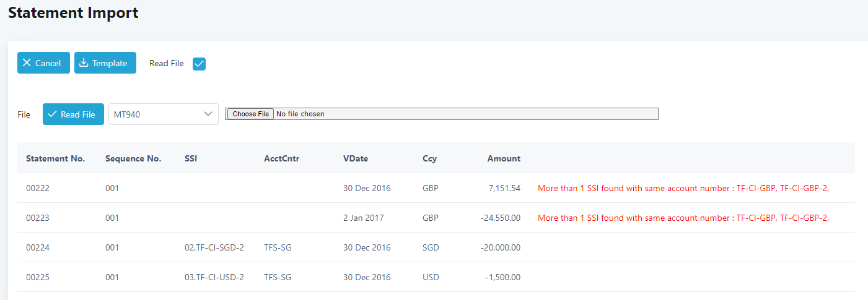Click SSI 02.TF-CI-SGD-2 cell

[x=214, y=247]
